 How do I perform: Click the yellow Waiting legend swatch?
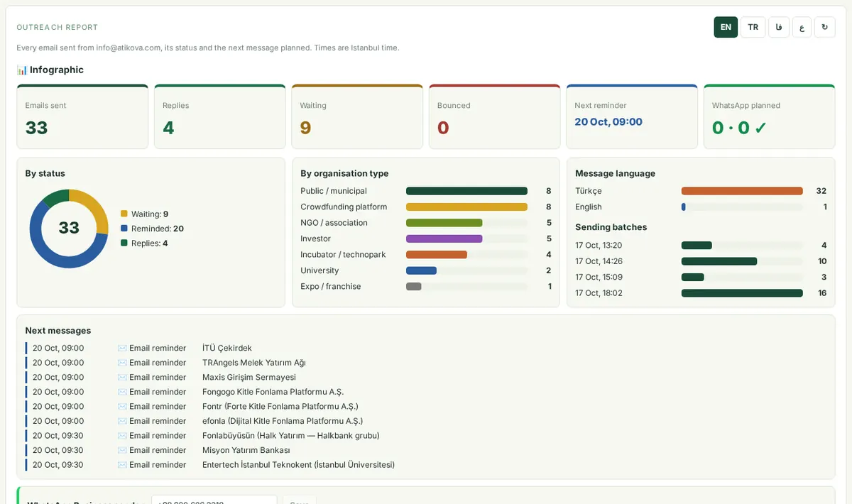click(124, 214)
